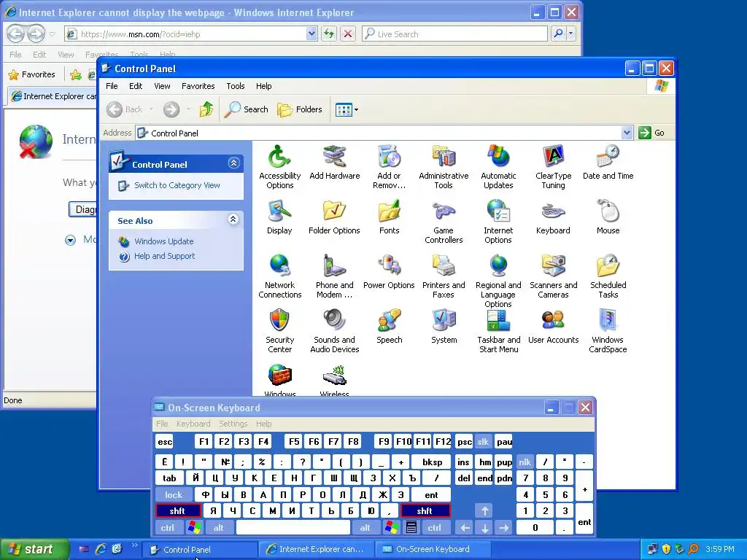The width and height of the screenshot is (747, 560).
Task: Open the Display settings icon
Action: click(x=279, y=217)
